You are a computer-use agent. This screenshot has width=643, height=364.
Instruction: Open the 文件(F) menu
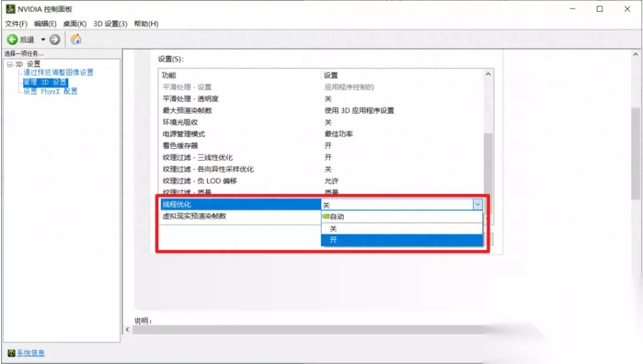click(x=16, y=24)
